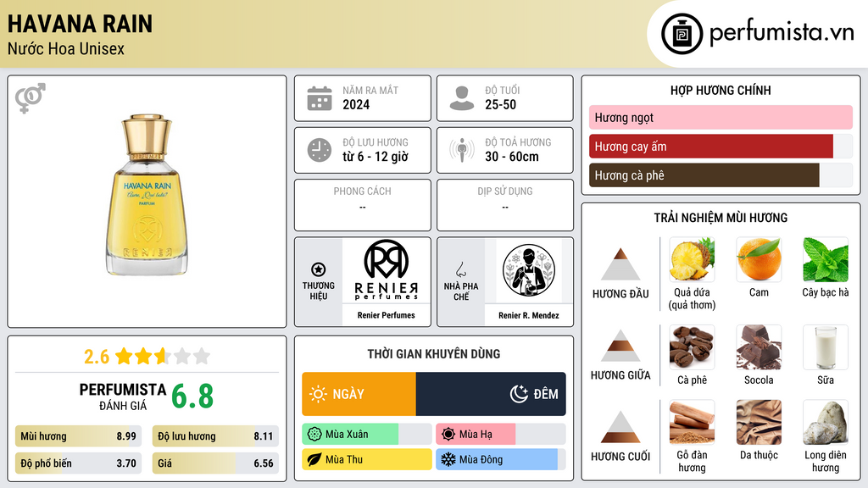Click the clock icon next to Độ lưu hương
Viewport: 868px width, 488px height.
pyautogui.click(x=320, y=150)
